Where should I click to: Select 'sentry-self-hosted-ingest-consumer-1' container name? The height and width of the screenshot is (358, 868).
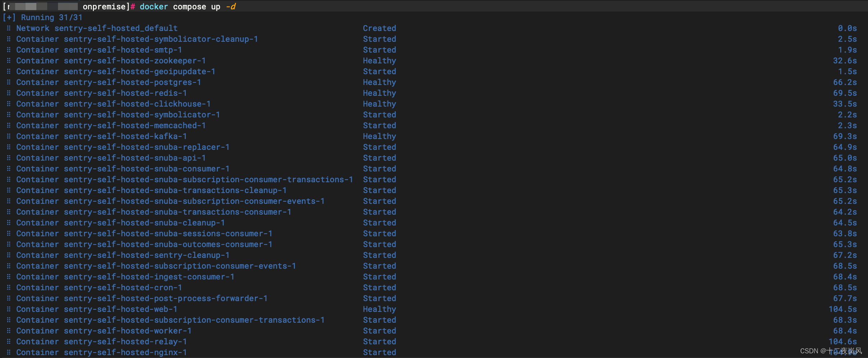pyautogui.click(x=149, y=277)
